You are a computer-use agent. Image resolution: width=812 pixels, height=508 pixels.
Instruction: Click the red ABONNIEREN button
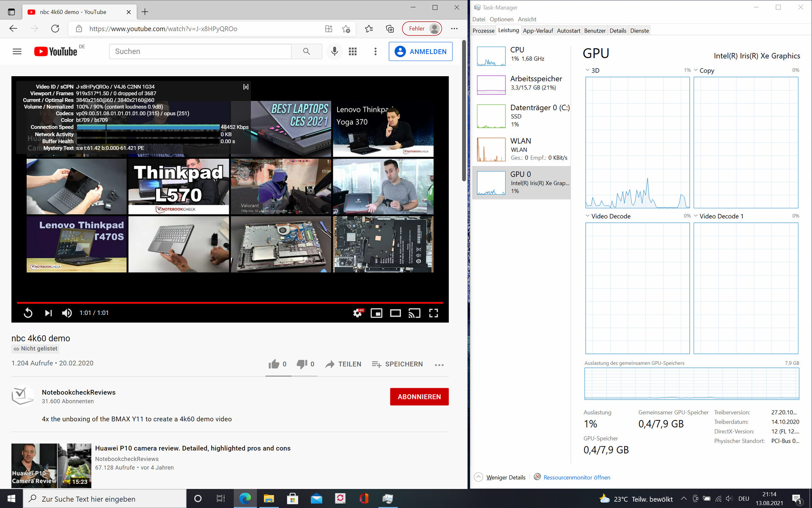tap(419, 397)
